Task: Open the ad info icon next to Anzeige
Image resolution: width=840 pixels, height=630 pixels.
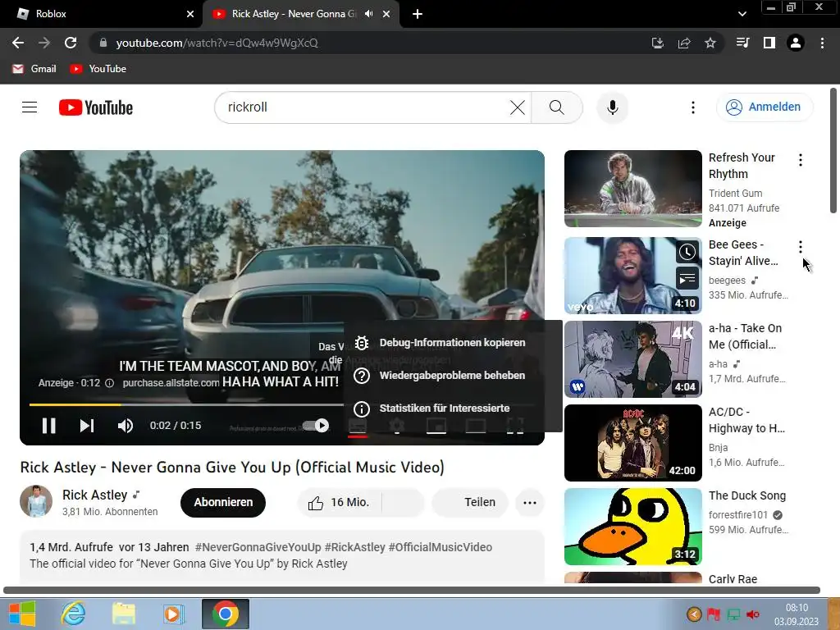Action: click(109, 383)
